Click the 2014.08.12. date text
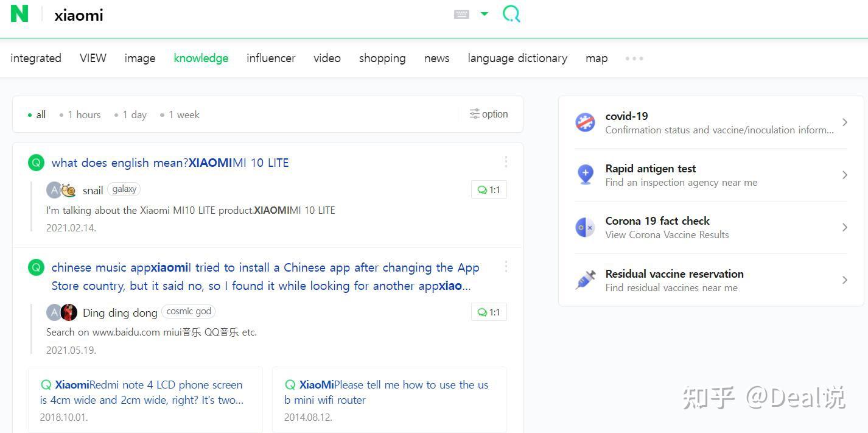Screen dimensions: 868x433 point(308,417)
